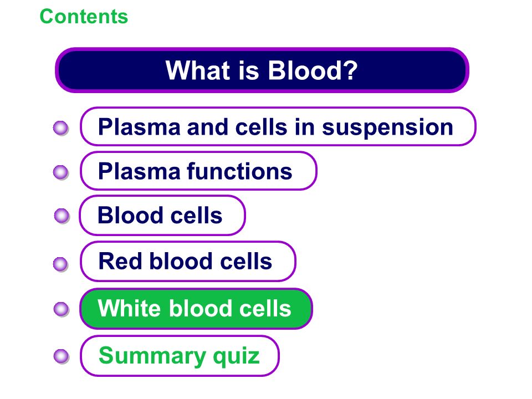Click the bullet beside Summary quiz
This screenshot has height=399, width=532.
tap(62, 356)
